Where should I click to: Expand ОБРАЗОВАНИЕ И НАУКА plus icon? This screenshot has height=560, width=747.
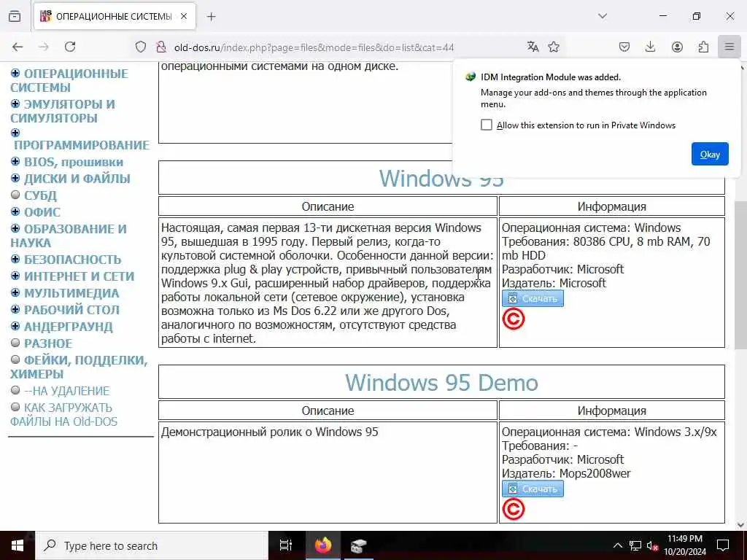15,228
